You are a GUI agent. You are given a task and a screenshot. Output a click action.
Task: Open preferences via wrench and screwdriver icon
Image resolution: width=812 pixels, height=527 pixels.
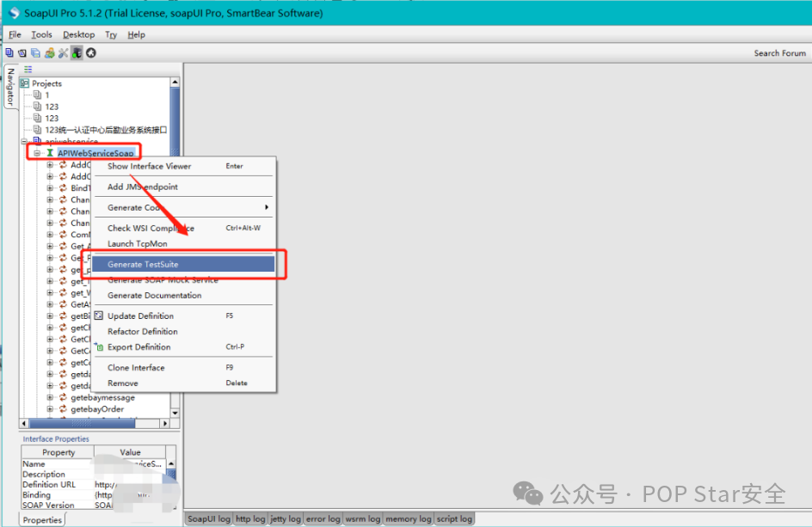tap(63, 52)
